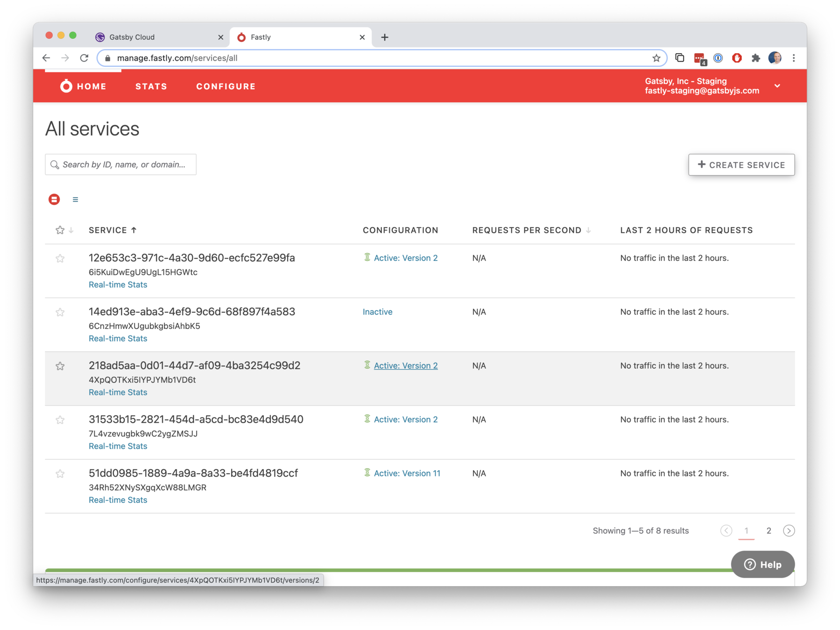
Task: Open a new browser tab
Action: 384,37
